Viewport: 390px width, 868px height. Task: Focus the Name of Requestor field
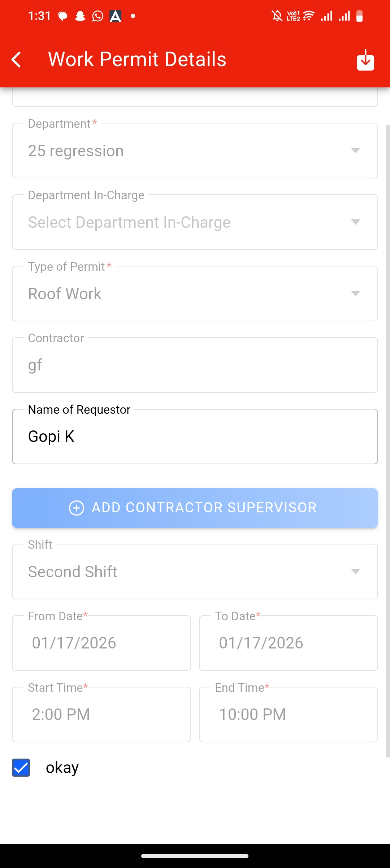pyautogui.click(x=195, y=437)
